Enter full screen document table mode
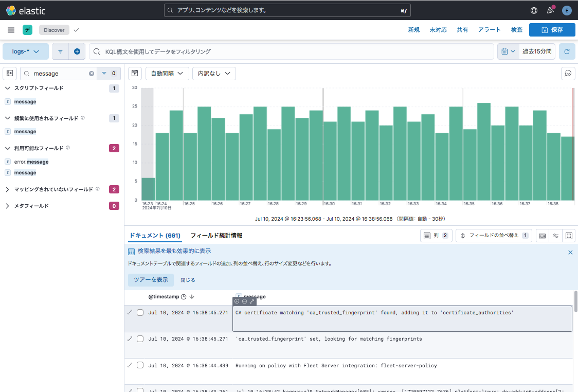The height and width of the screenshot is (392, 578). (569, 236)
